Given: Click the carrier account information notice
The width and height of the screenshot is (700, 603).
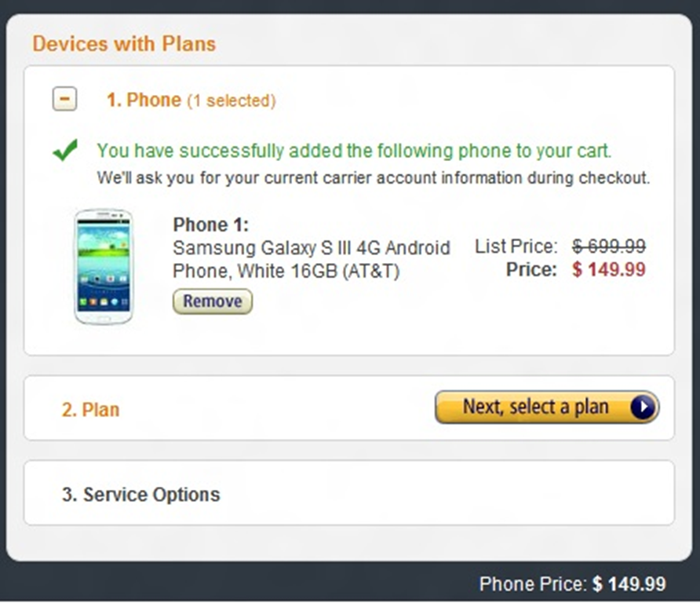Looking at the screenshot, I should tap(374, 177).
